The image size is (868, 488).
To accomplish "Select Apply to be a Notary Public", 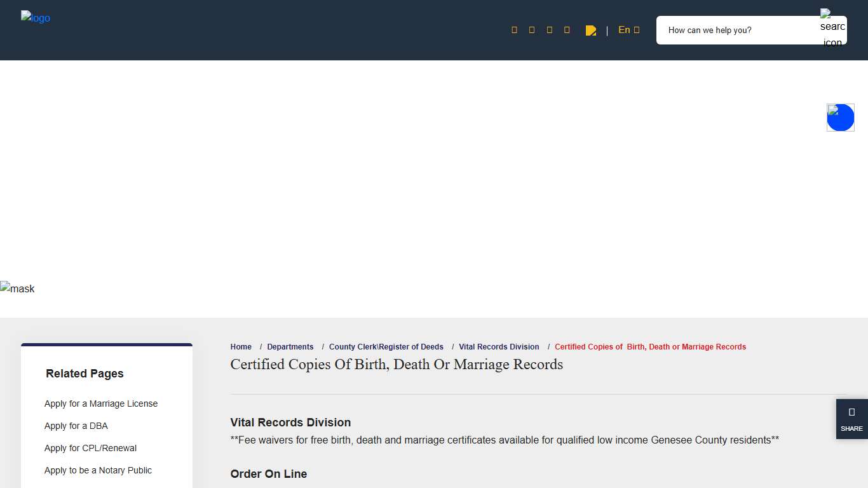I will tap(98, 470).
